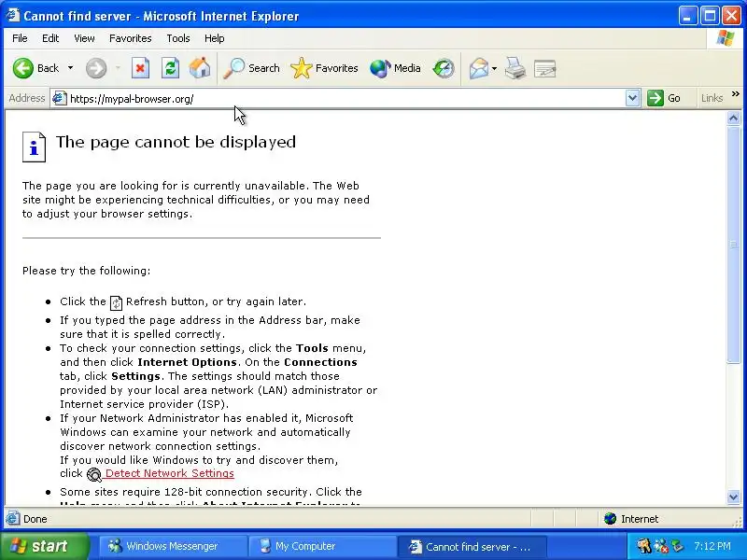747x560 pixels.
Task: Open the File menu
Action: (x=20, y=38)
